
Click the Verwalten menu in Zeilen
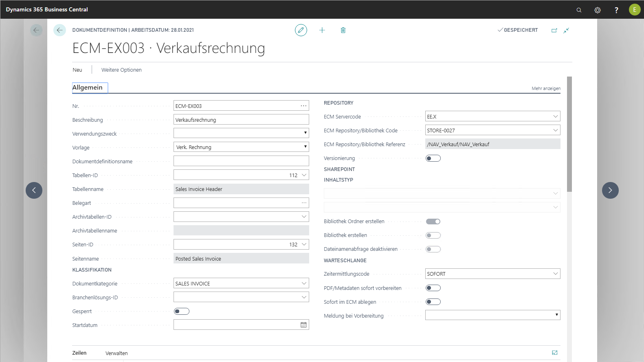(116, 353)
